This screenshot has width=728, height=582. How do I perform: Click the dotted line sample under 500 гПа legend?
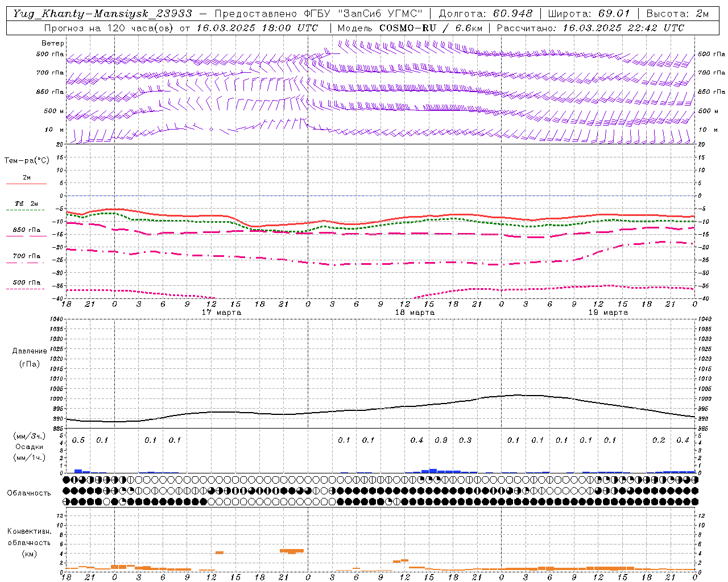pyautogui.click(x=26, y=289)
